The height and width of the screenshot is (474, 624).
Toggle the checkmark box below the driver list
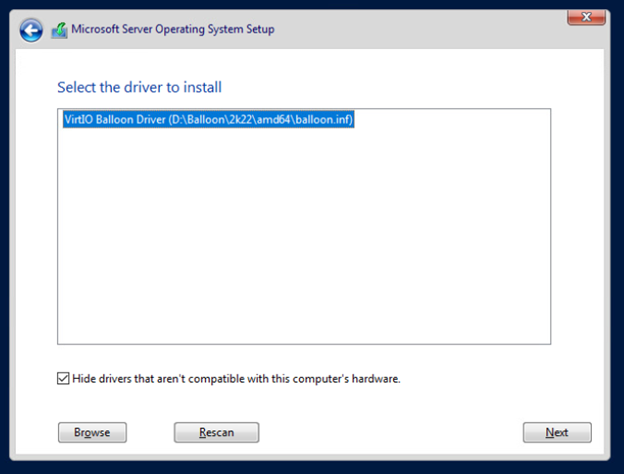tap(63, 378)
